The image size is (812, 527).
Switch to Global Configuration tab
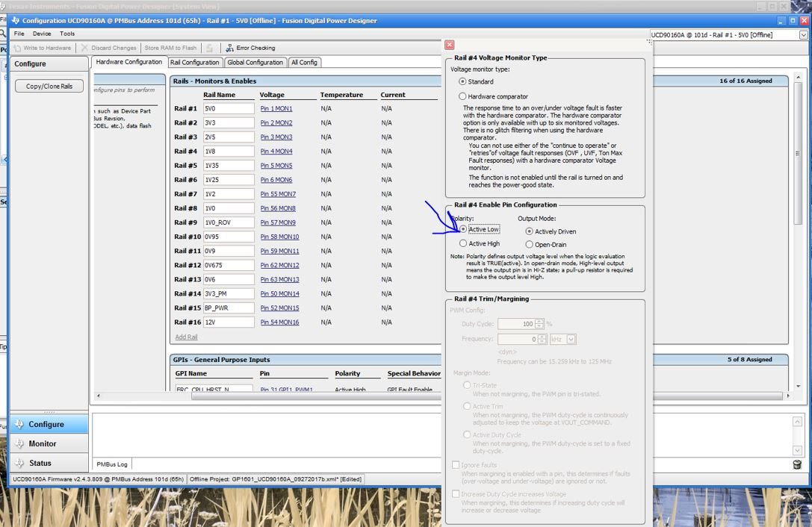click(255, 62)
